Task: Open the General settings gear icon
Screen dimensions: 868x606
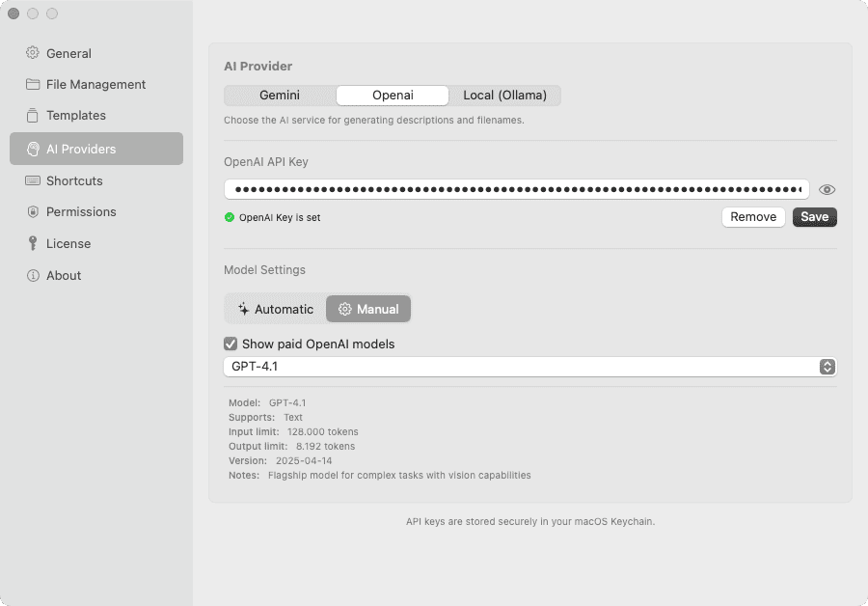Action: [33, 53]
